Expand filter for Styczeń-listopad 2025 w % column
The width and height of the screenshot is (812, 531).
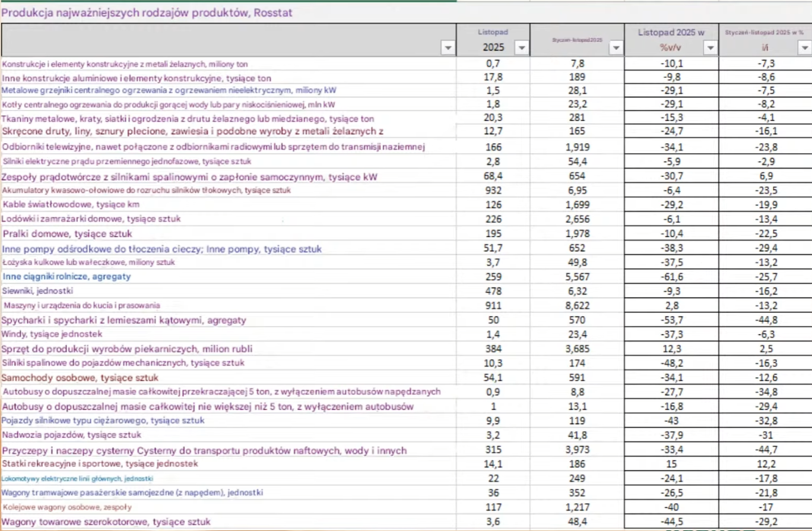tap(804, 48)
